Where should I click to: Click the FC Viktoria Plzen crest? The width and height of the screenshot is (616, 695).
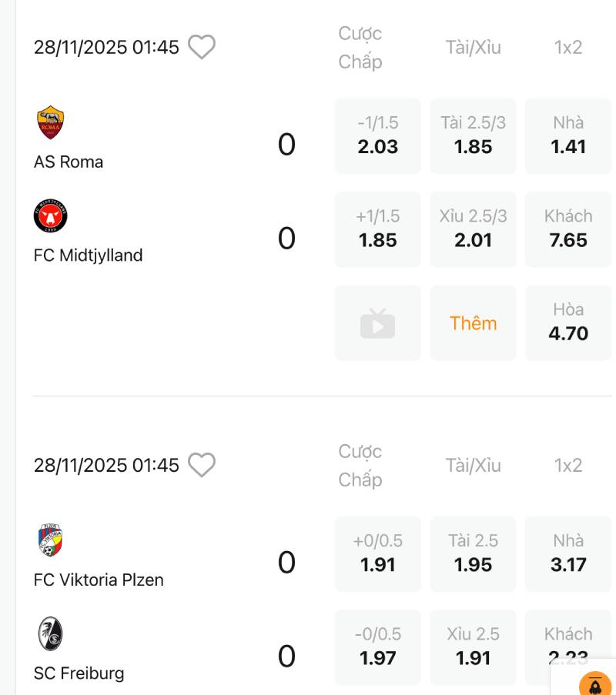click(51, 540)
